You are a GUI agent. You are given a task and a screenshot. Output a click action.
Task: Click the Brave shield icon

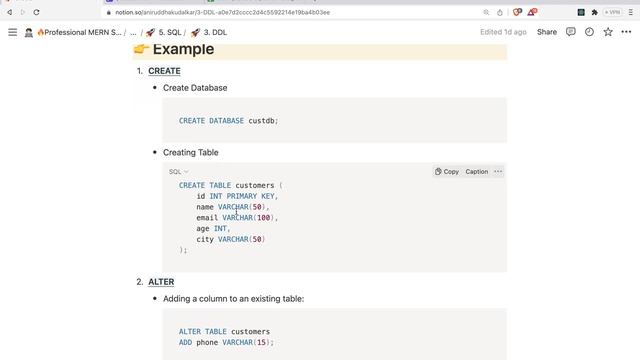coord(517,12)
